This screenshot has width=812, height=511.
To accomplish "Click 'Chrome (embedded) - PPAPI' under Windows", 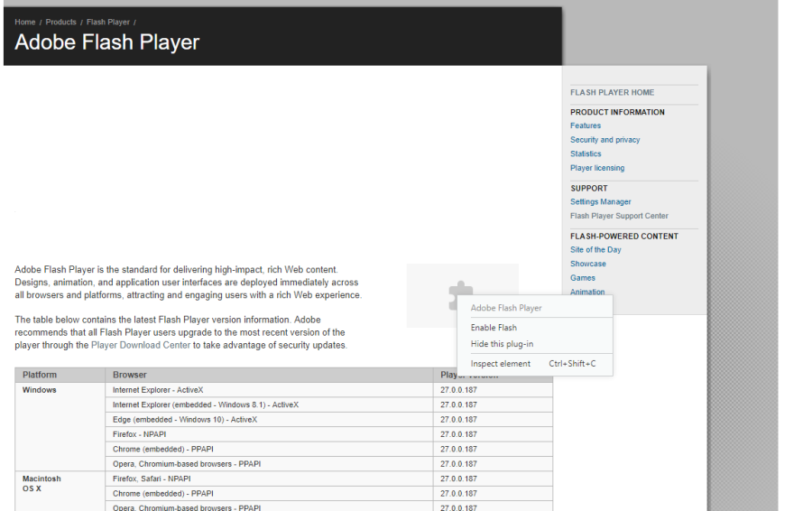I will click(x=269, y=449).
